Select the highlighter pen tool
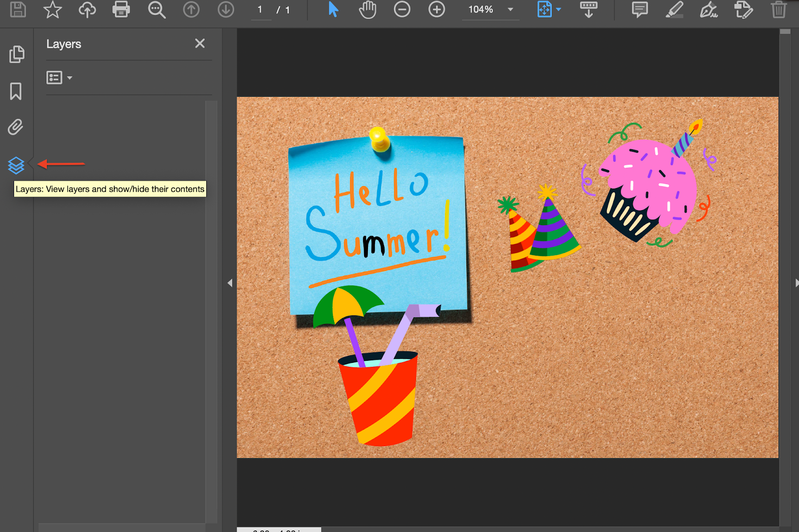799x532 pixels. 675,9
